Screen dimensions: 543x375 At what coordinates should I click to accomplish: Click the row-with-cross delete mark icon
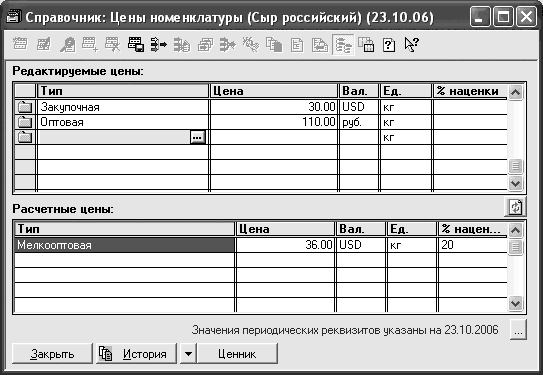pos(113,45)
